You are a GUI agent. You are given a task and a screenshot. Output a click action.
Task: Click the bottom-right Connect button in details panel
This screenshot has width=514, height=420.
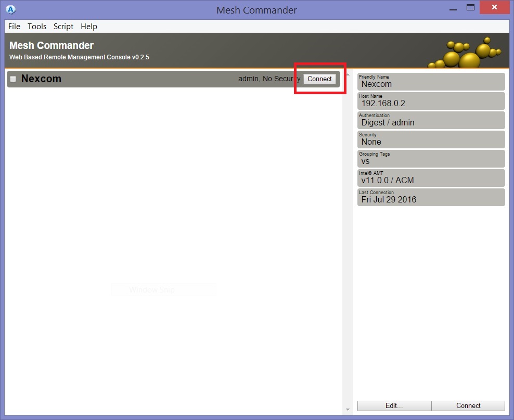468,405
